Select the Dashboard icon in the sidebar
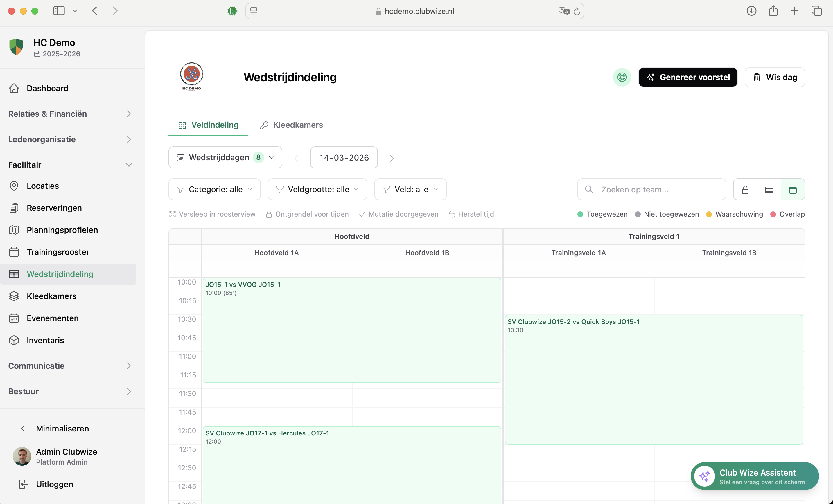The height and width of the screenshot is (504, 833). (14, 88)
